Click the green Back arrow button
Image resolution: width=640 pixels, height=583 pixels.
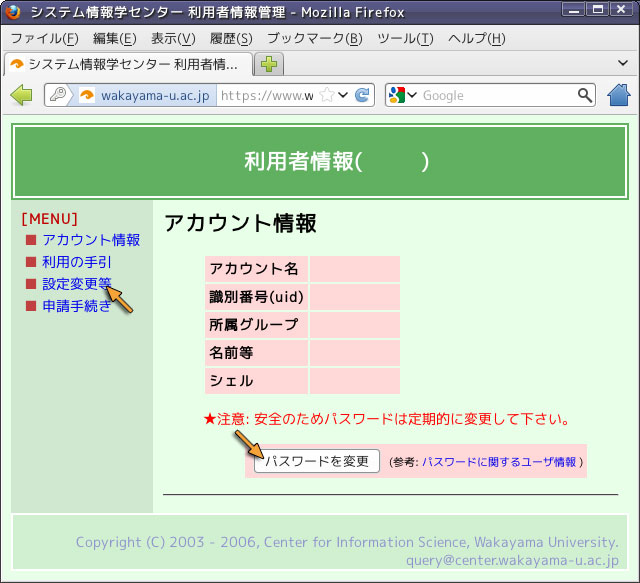point(21,95)
